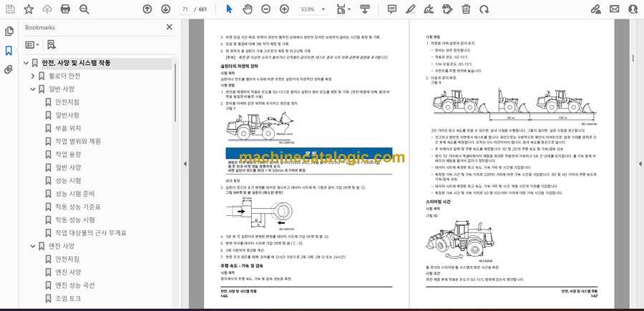This screenshot has height=311, width=644.
Task: Expand the 휠로더 안전 bookmark
Action: [x=33, y=76]
